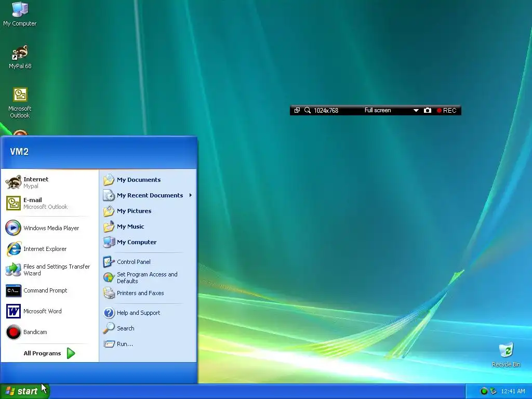Open My Music folder

pos(148,227)
